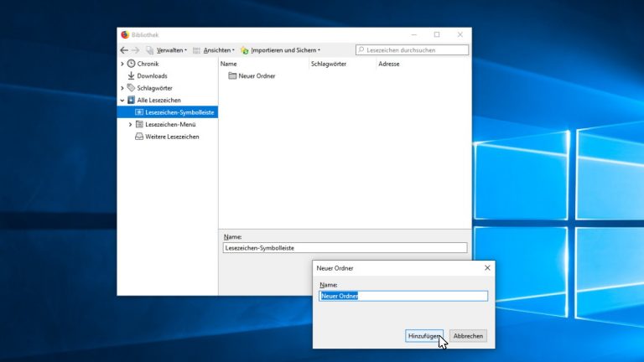Open the Verwalten menu
The image size is (644, 362).
coord(170,50)
